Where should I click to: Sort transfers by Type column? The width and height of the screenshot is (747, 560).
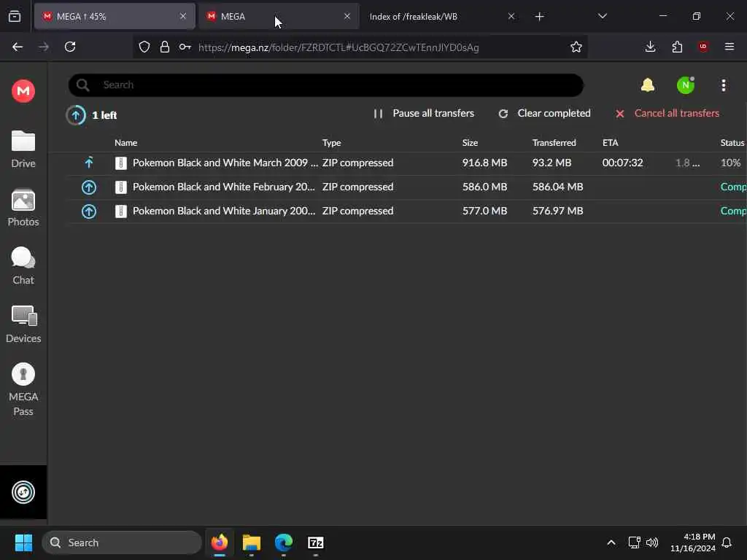[x=332, y=143]
